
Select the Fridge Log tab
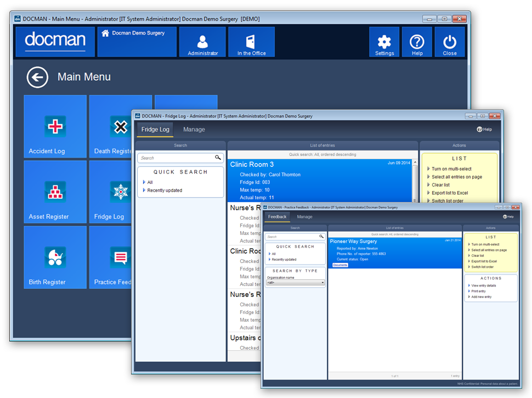pos(155,130)
